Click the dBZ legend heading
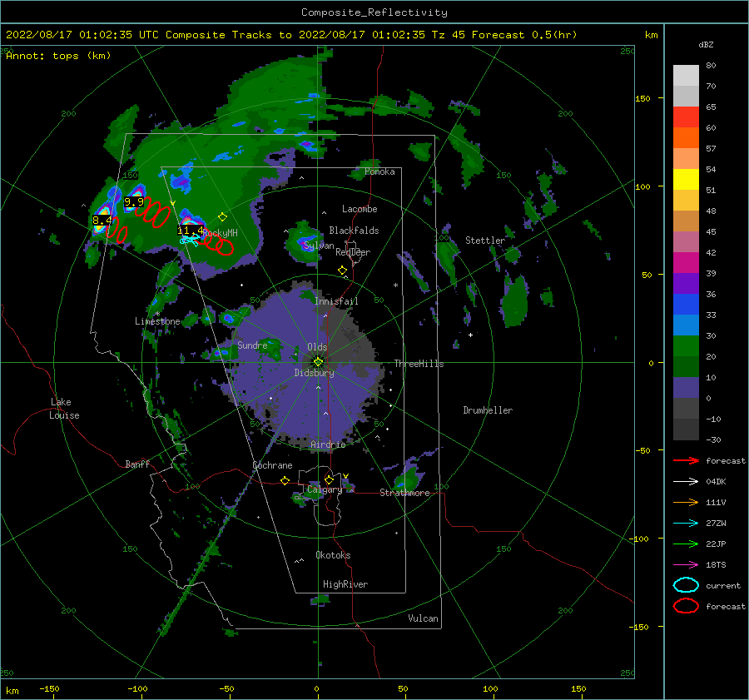Viewport: 749px width, 700px height. tap(706, 44)
